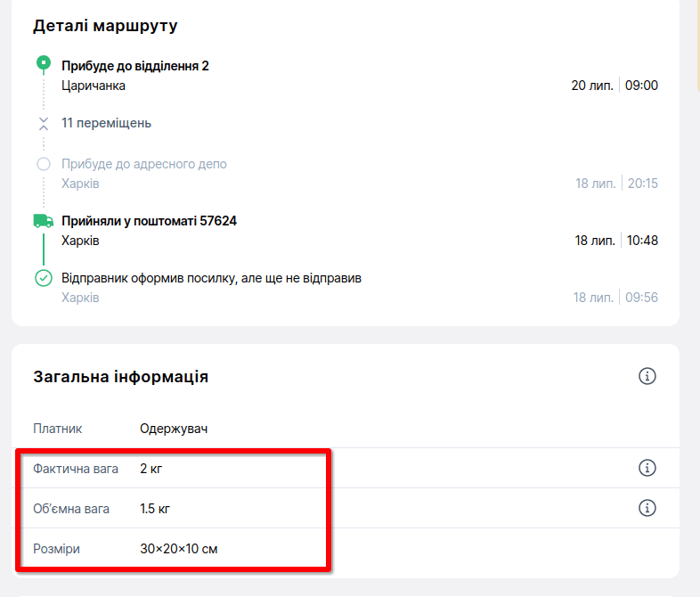700x597 pixels.
Task: Click the green truck icon
Action: tap(44, 221)
